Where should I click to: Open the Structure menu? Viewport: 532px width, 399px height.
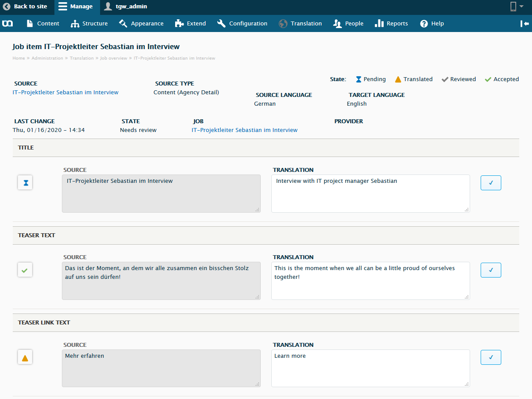pyautogui.click(x=89, y=24)
